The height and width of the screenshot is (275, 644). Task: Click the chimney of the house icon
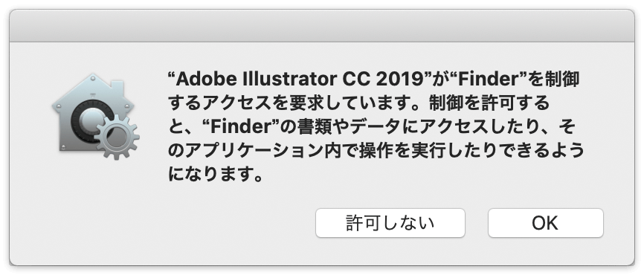118,88
